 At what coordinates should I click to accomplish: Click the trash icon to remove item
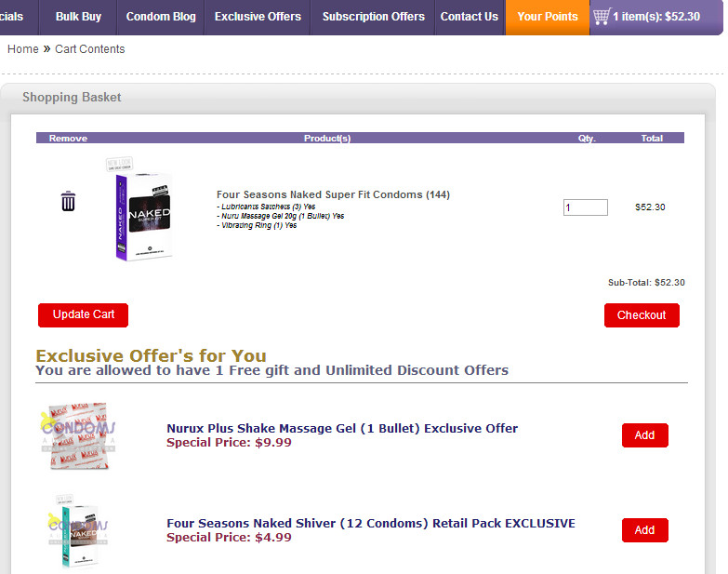pos(68,201)
